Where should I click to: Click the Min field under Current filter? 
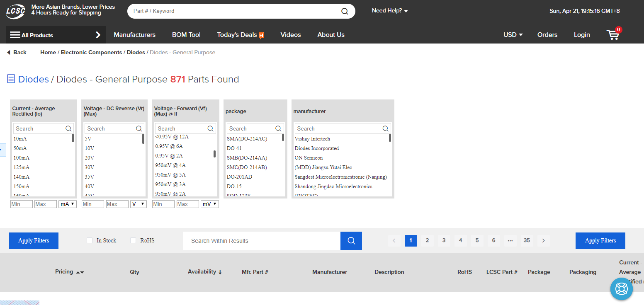22,204
